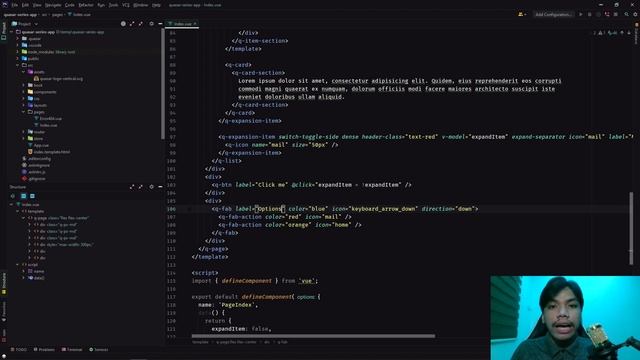This screenshot has height=360, width=640.
Task: Collapse the template node in Structure
Action: [x=18, y=211]
